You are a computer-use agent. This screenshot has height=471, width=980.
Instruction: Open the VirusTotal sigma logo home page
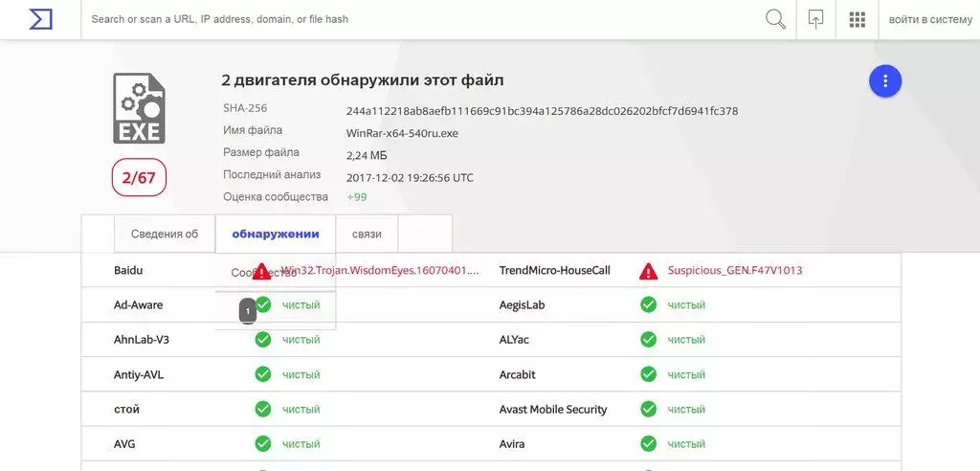[x=40, y=19]
